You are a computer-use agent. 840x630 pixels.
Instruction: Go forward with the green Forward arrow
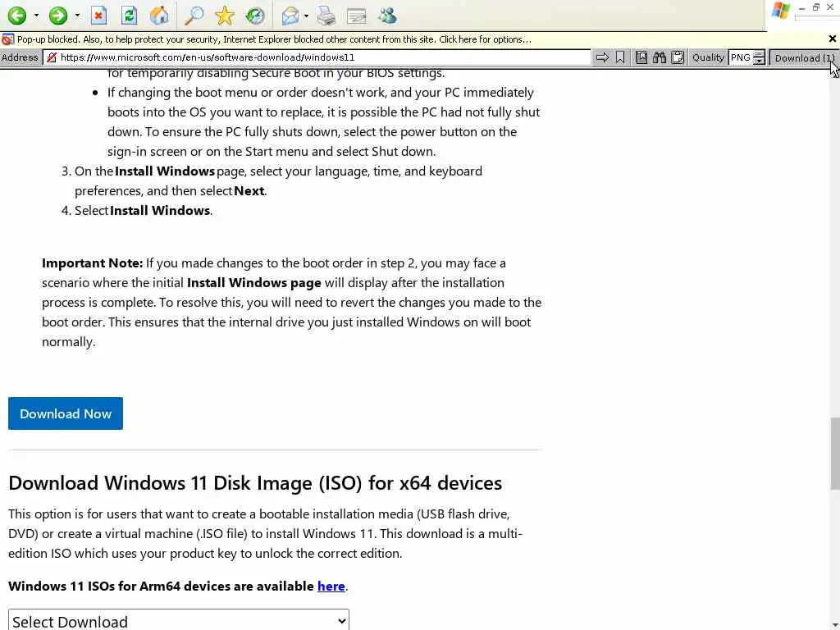[58, 15]
